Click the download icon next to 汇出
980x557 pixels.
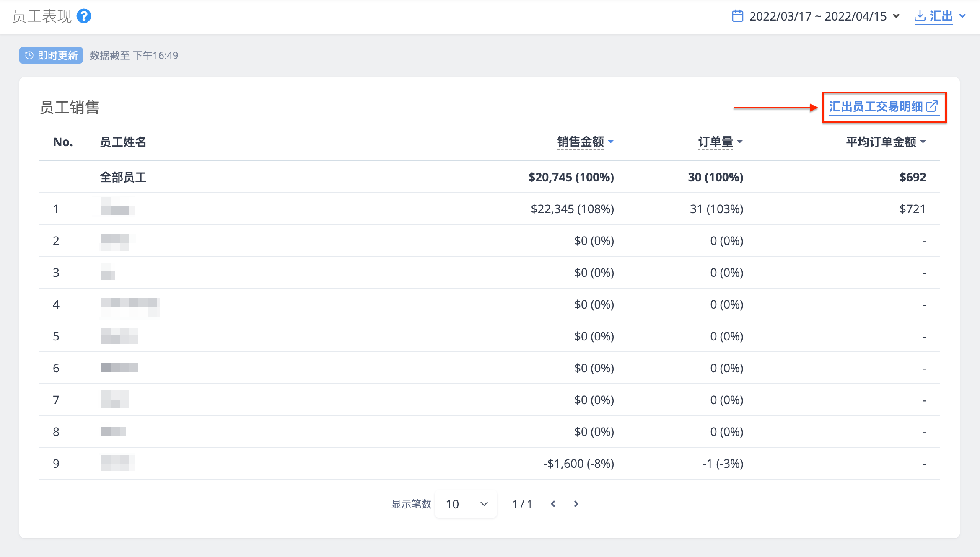pyautogui.click(x=920, y=16)
